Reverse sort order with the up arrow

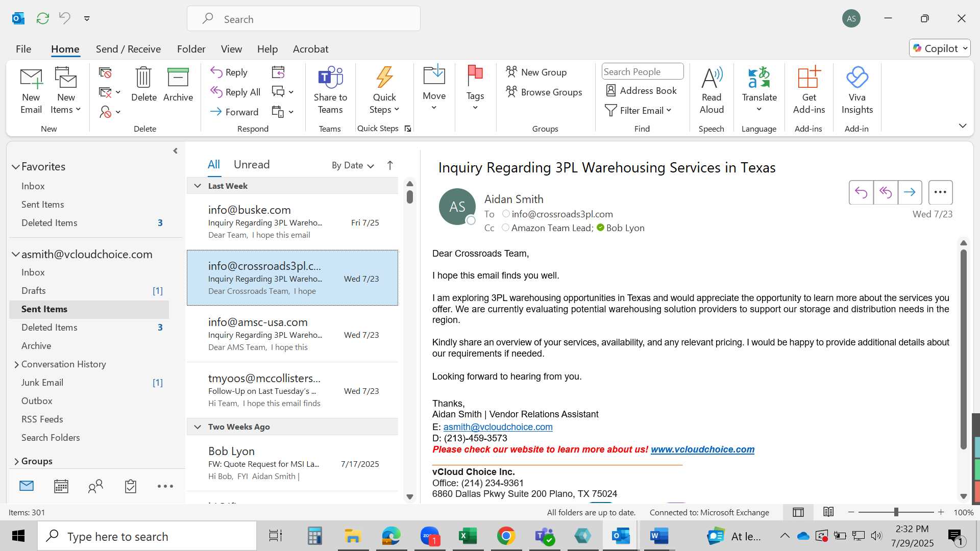(x=390, y=165)
